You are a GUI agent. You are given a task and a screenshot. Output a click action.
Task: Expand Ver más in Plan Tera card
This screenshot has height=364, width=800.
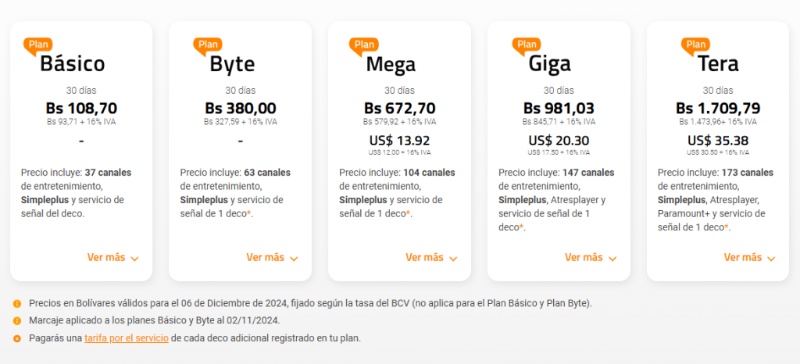[749, 258]
